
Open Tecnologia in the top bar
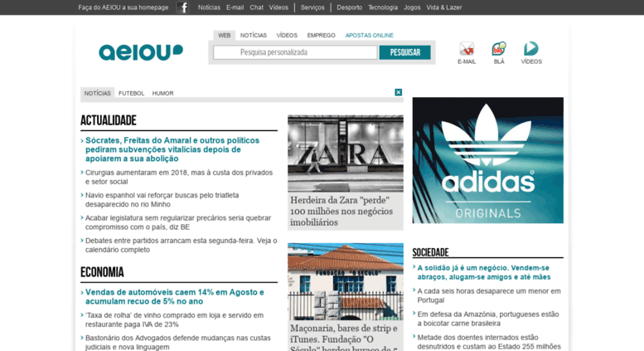pos(383,7)
